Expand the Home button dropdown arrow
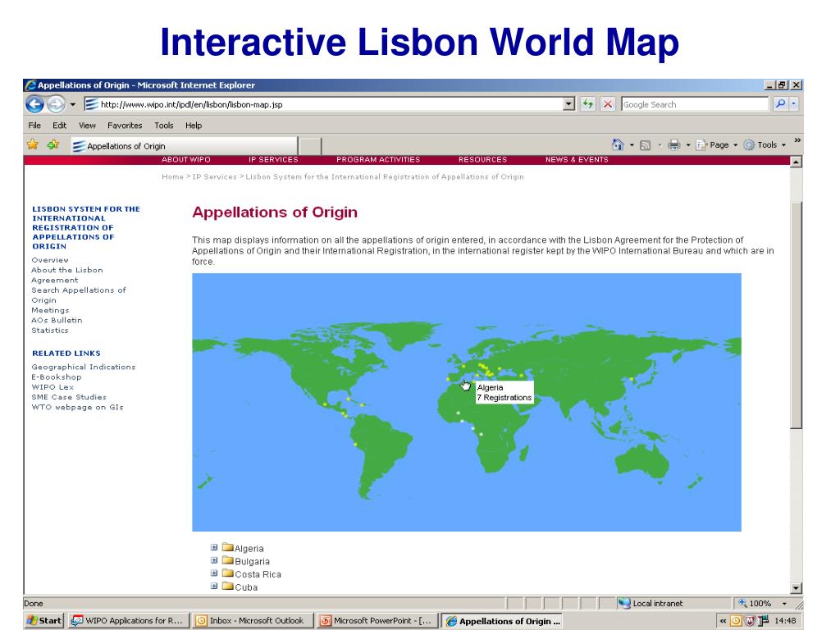Viewport: 840px width, 630px height. coord(632,145)
